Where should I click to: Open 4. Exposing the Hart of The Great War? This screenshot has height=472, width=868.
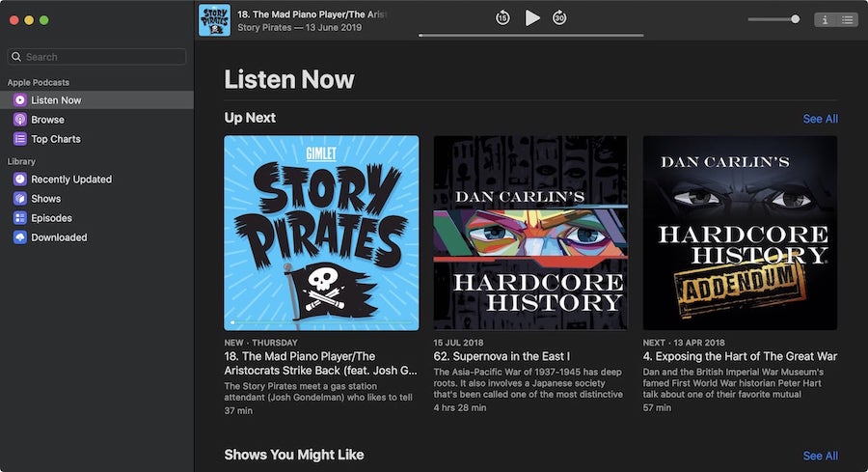click(x=740, y=356)
